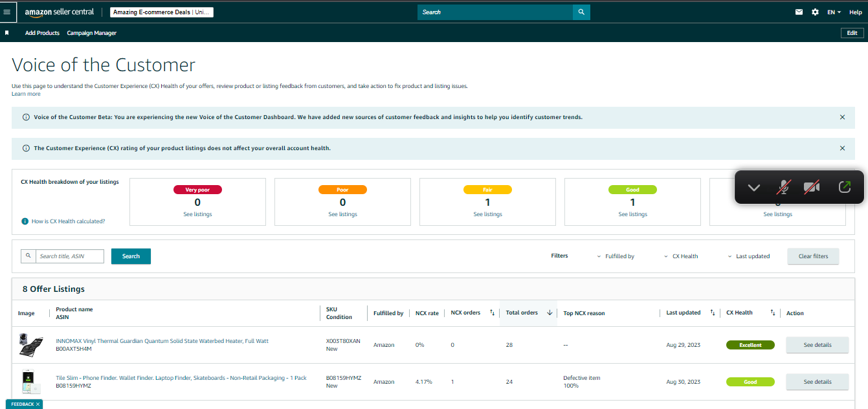
Task: Open the hamburger navigation menu
Action: (x=7, y=12)
